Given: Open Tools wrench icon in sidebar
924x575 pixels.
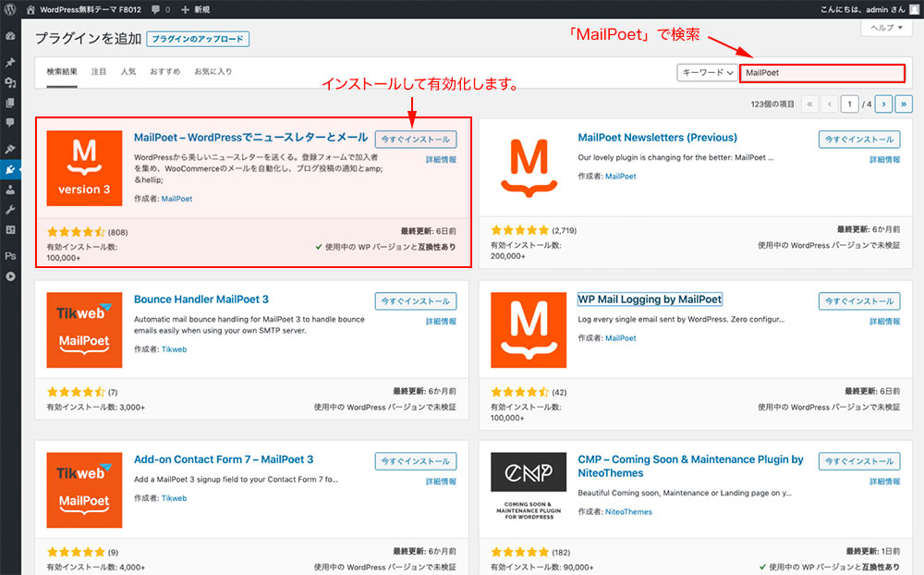Looking at the screenshot, I should coord(10,210).
